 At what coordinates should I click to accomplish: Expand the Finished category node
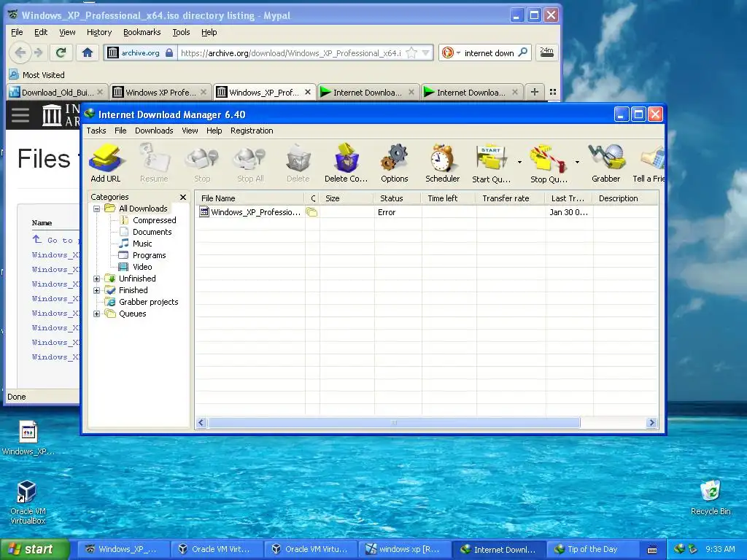[x=97, y=290]
